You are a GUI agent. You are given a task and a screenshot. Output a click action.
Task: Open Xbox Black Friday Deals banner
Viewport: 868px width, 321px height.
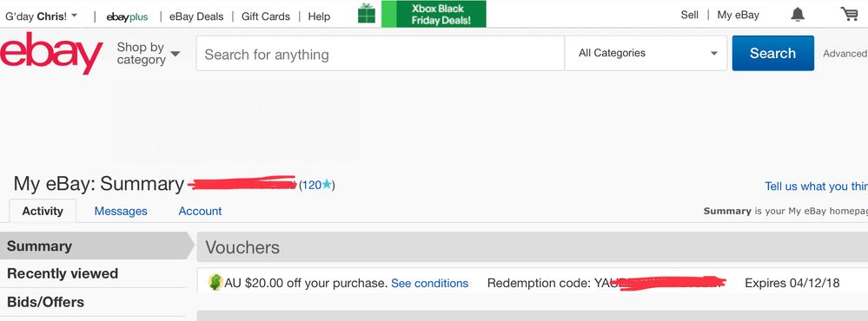click(x=434, y=14)
